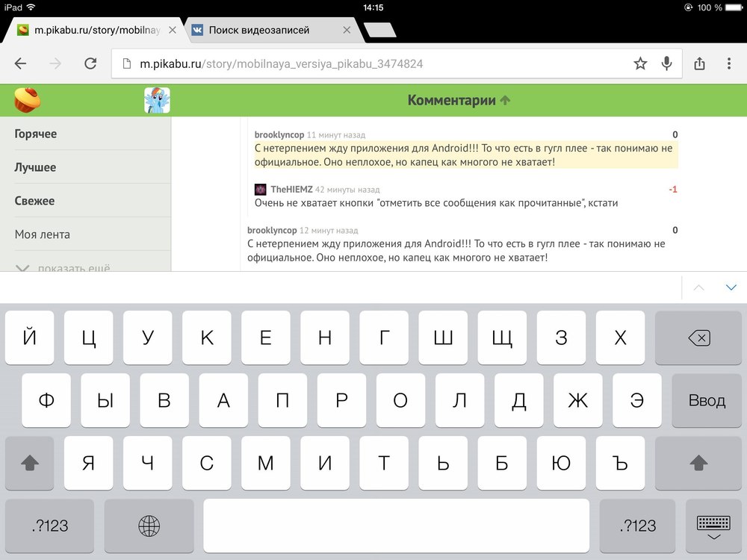
Task: Toggle the left Shift key
Action: [x=30, y=463]
